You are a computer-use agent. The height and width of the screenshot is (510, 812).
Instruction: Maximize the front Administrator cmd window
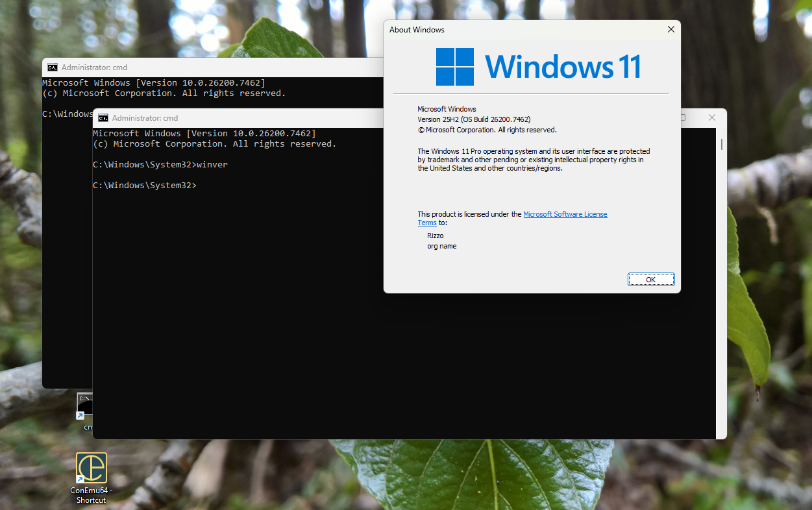683,117
